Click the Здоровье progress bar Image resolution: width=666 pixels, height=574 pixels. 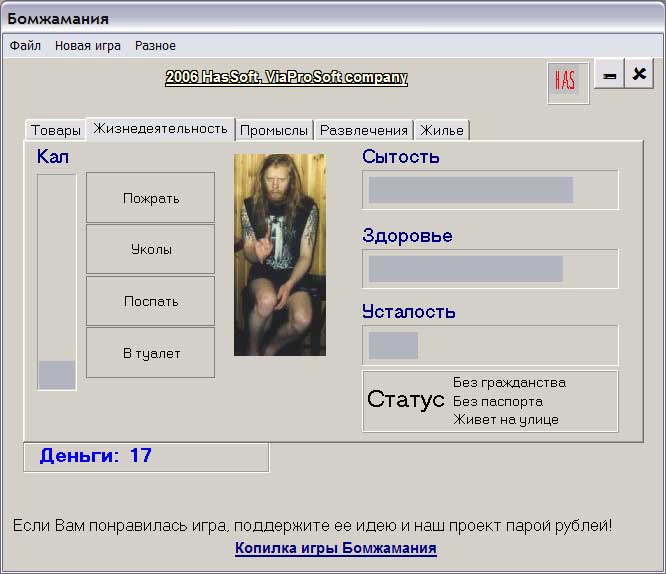pos(490,269)
